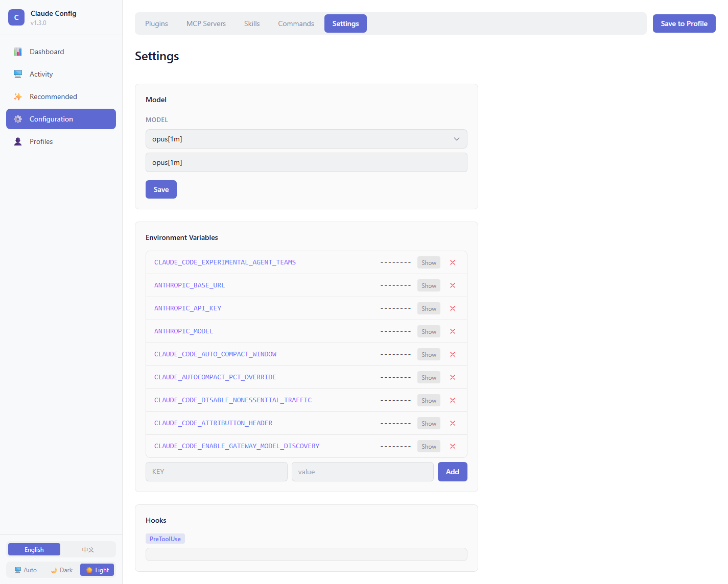Remove the ANTHROPIC_API_KEY variable
Viewport: 728px width, 584px height.
453,308
